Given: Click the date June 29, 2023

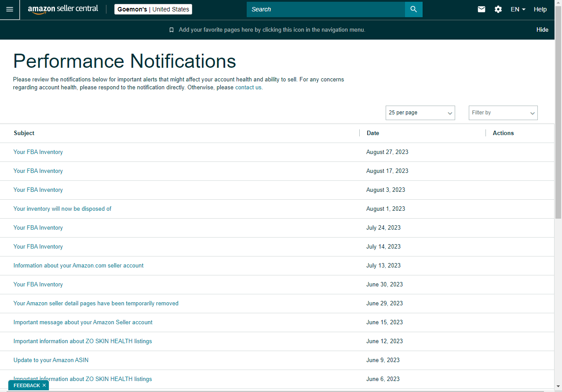Looking at the screenshot, I should tap(385, 304).
